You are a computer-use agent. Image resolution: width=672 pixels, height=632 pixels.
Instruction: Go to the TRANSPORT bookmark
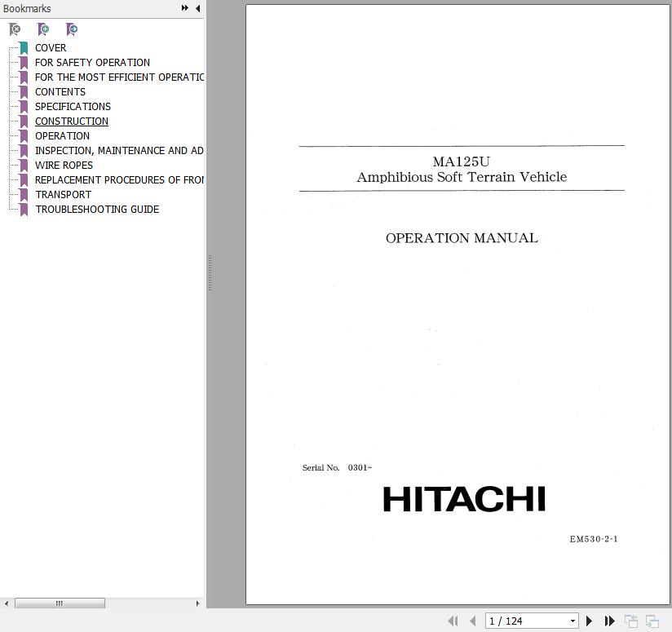63,195
